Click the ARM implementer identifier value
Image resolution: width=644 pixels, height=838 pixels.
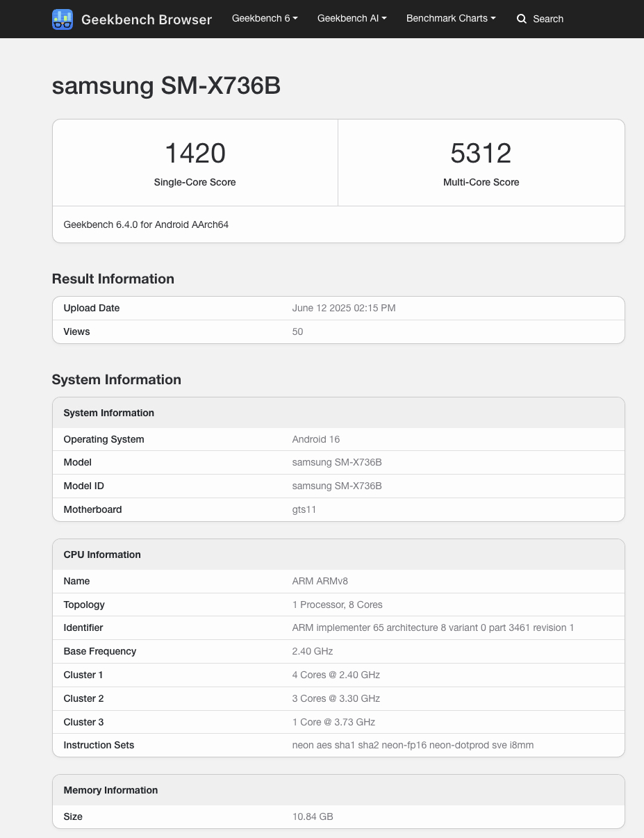[x=433, y=627]
